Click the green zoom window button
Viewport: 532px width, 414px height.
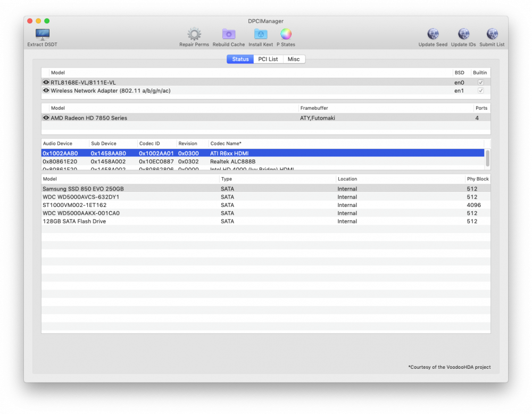[47, 21]
